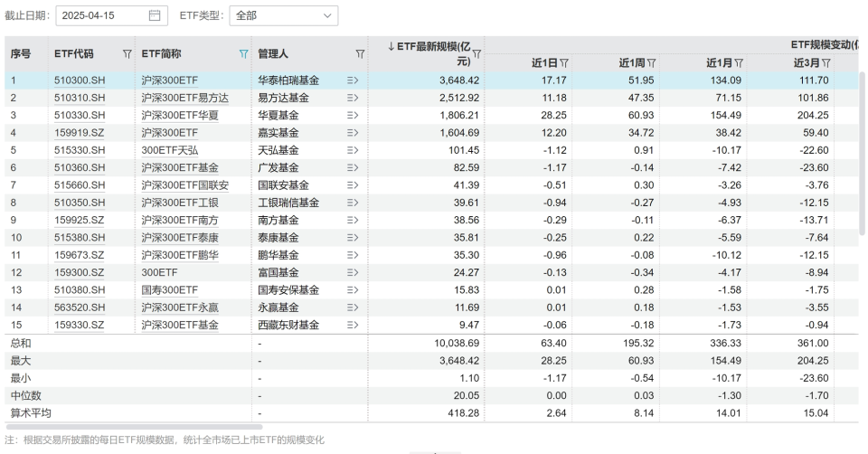Viewport: 868px width, 454px height.
Task: Select total size value 10,038.69
Action: coord(457,344)
